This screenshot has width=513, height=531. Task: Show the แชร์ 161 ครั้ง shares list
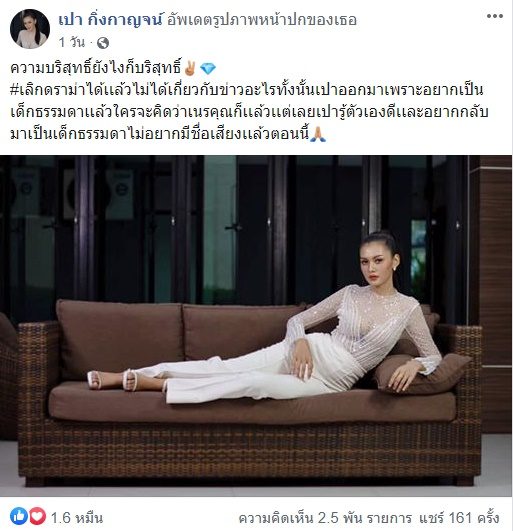point(459,517)
